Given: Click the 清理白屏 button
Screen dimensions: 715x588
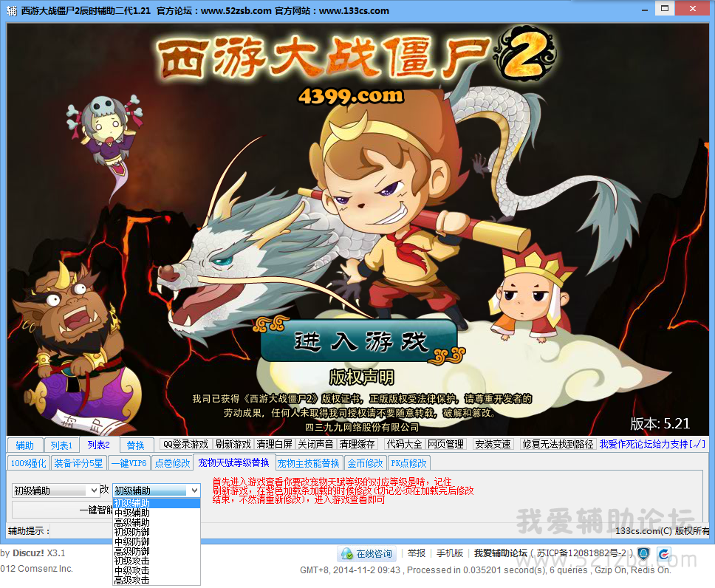Looking at the screenshot, I should coord(274,444).
